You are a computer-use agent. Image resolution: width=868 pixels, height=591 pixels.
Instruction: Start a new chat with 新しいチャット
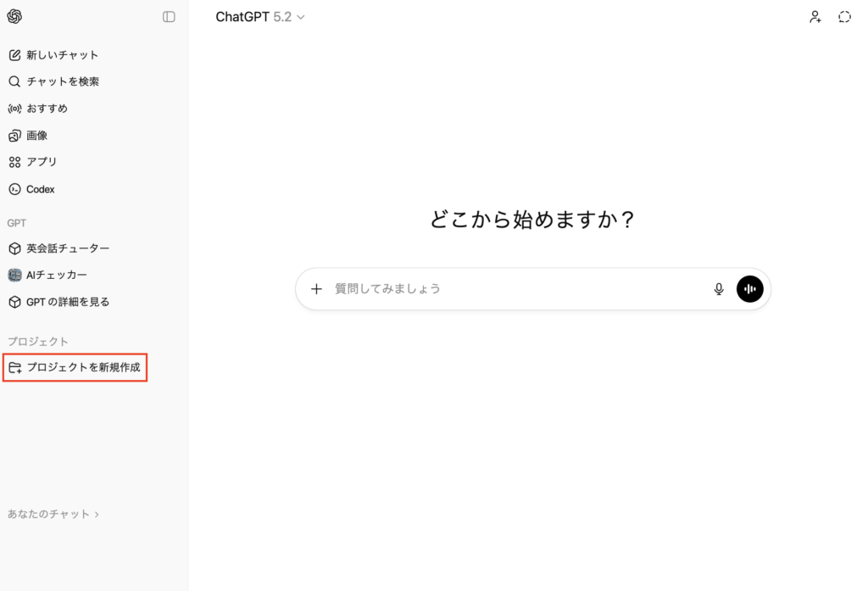(62, 55)
